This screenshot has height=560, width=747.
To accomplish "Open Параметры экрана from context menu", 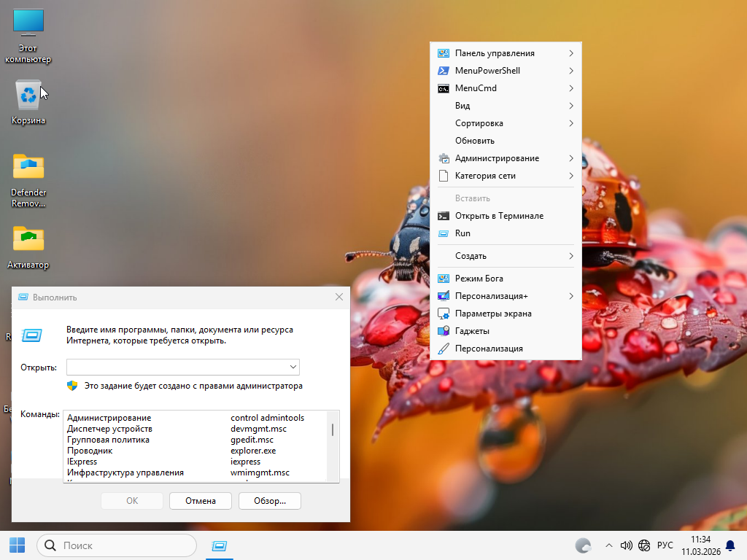I will (x=492, y=314).
